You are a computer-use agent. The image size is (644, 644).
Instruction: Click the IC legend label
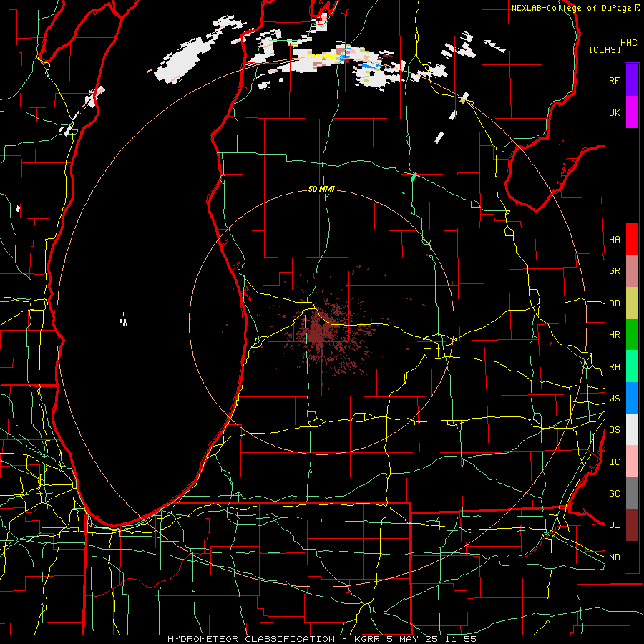click(x=615, y=462)
